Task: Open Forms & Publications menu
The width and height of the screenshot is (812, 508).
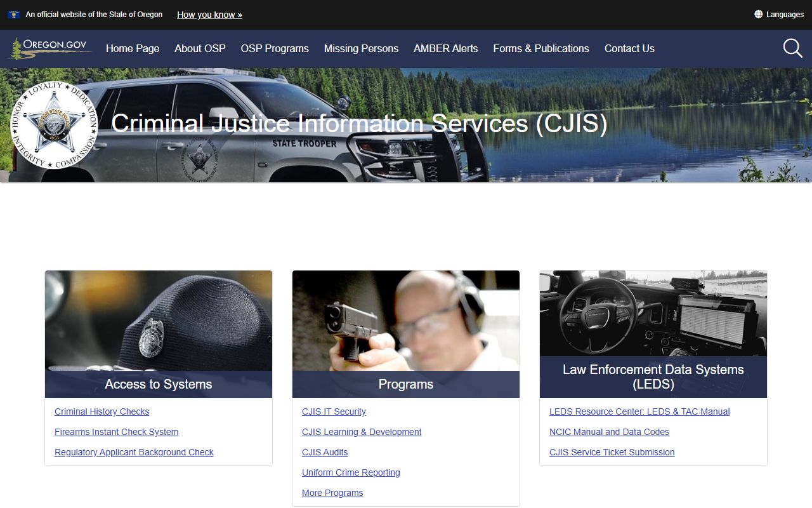Action: pyautogui.click(x=541, y=48)
